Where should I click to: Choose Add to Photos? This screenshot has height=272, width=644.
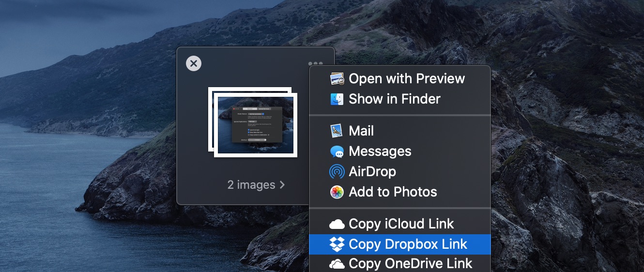pyautogui.click(x=400, y=192)
